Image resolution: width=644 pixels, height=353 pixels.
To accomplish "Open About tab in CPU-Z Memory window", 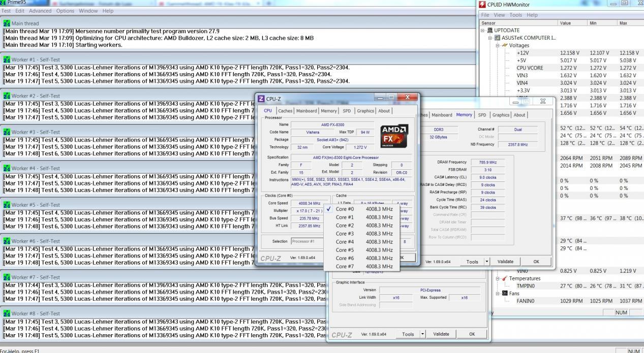I will pos(519,115).
